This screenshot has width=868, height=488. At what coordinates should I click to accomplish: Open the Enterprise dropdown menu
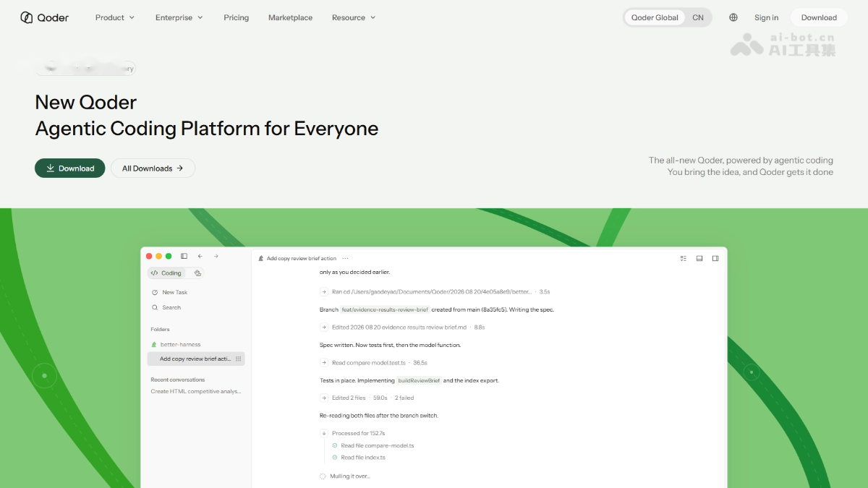pos(179,17)
